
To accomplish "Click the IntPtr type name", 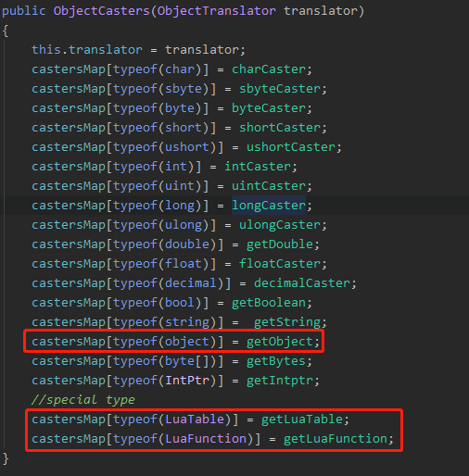I will coord(187,381).
